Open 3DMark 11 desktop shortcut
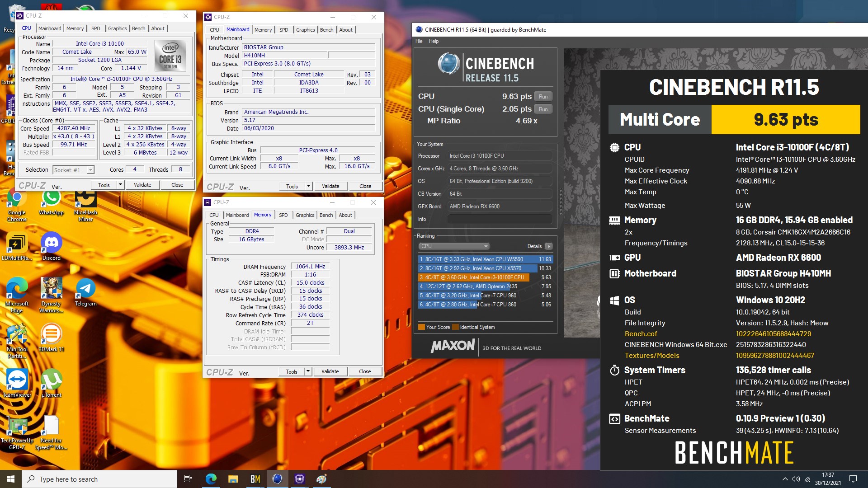868x488 pixels. click(51, 338)
